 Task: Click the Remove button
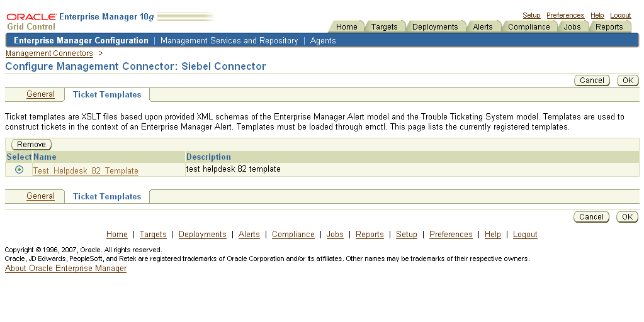[x=31, y=145]
